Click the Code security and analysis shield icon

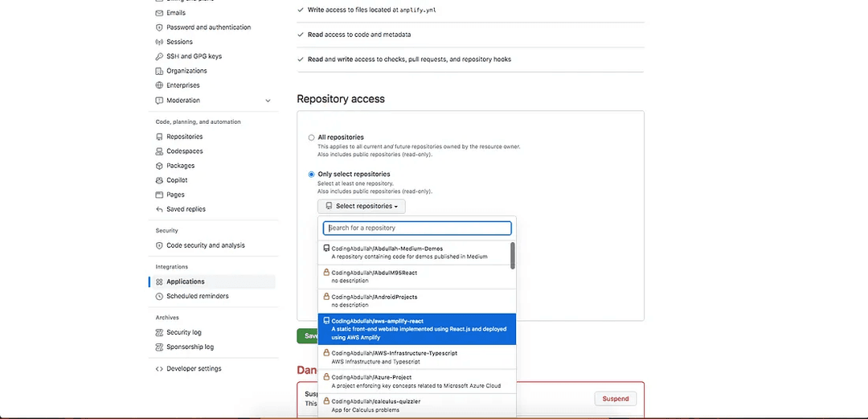click(x=159, y=245)
